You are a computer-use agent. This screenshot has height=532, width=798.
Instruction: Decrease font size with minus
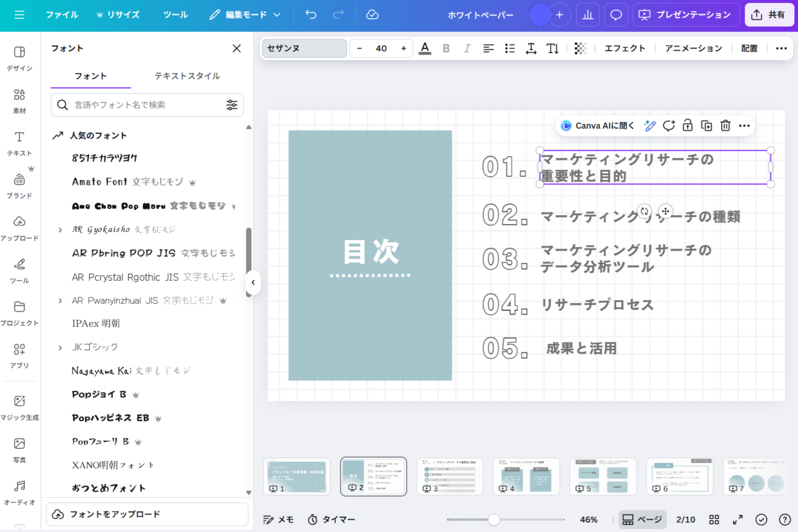click(x=359, y=48)
